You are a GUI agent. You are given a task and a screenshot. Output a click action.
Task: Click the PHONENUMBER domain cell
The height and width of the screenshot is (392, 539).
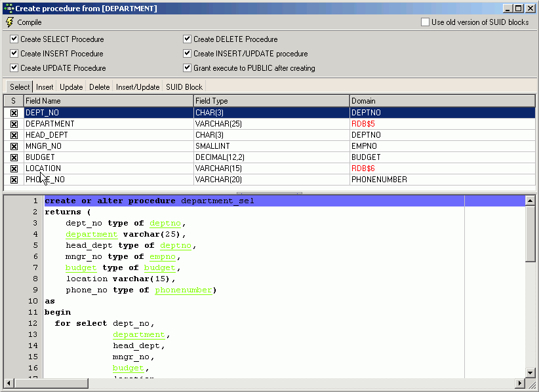443,180
